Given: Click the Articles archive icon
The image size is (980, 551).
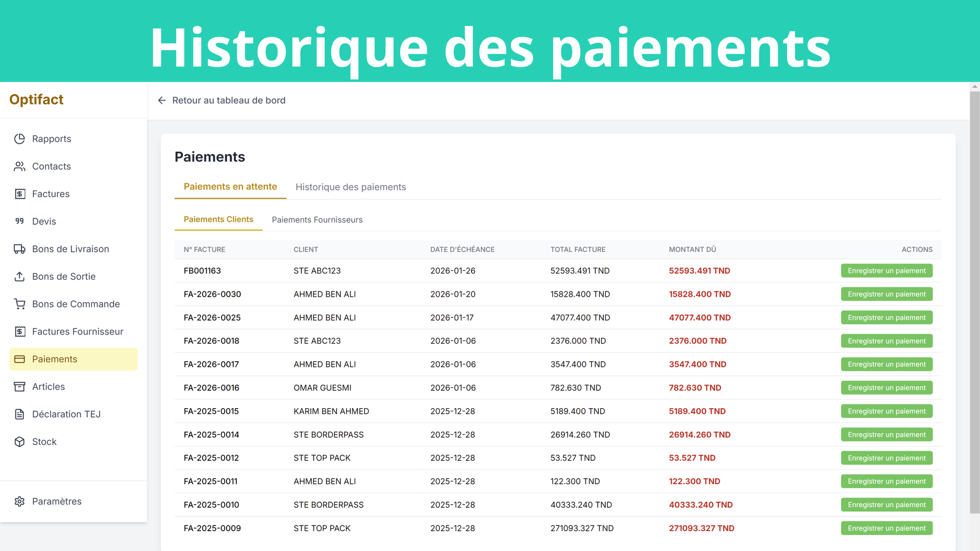Looking at the screenshot, I should click(19, 387).
